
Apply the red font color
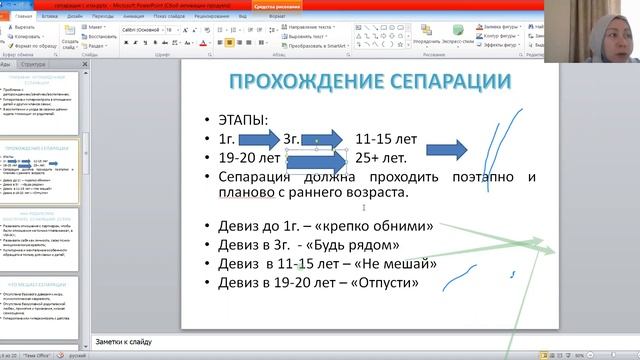203,43
